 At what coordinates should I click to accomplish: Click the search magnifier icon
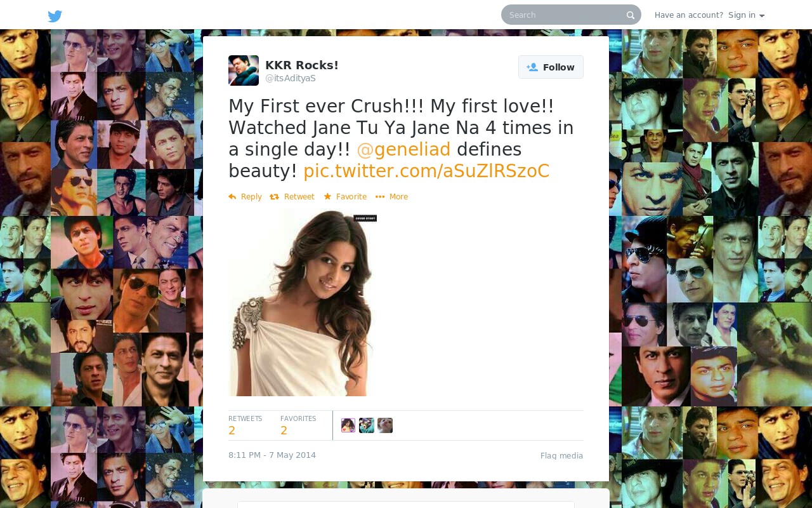click(x=631, y=15)
